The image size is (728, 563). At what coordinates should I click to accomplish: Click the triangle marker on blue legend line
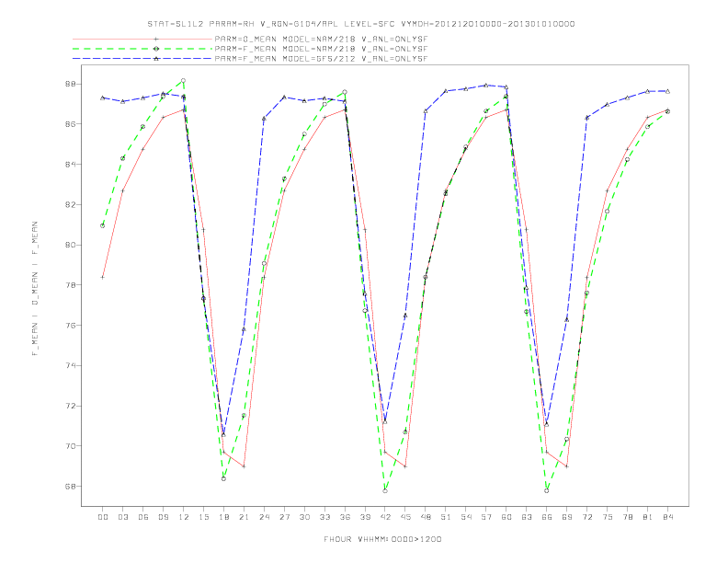pyautogui.click(x=156, y=59)
